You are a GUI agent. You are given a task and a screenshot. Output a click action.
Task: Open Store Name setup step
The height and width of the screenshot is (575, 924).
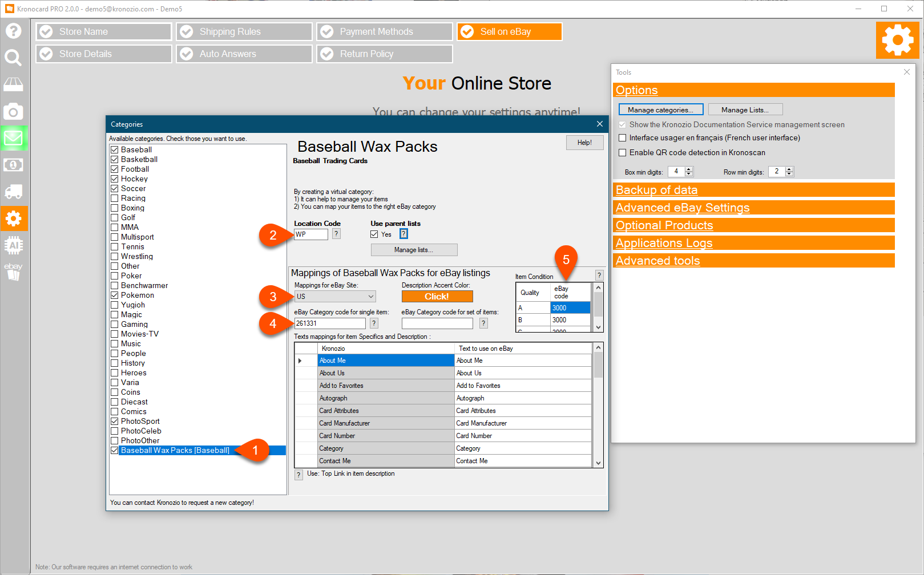(104, 31)
